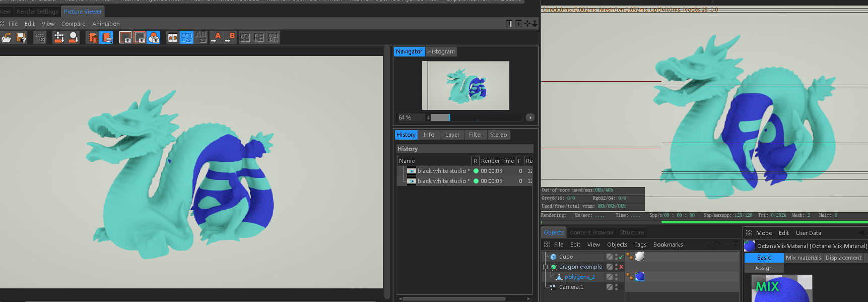Click the Octane tag on Cube row
The width and height of the screenshot is (868, 302).
(629, 257)
